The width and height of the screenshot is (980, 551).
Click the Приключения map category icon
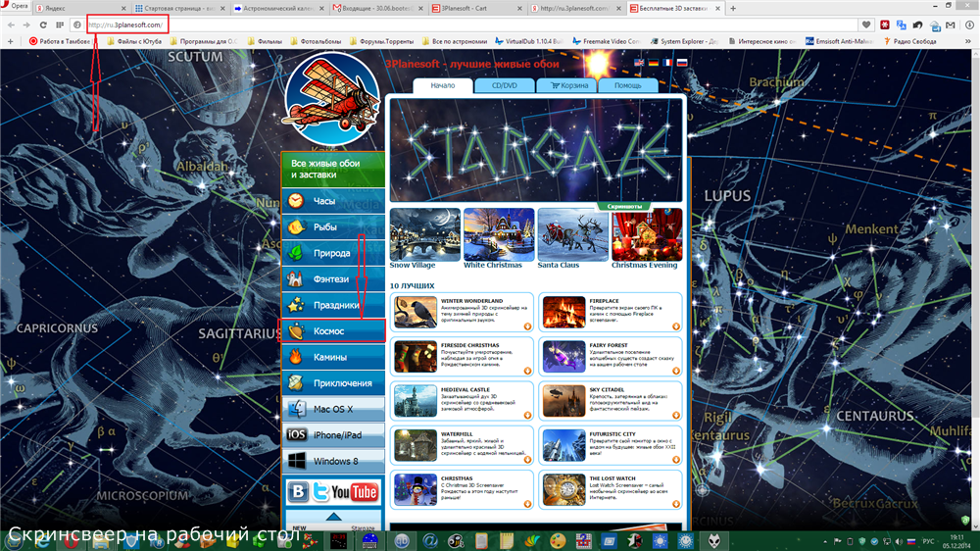coord(296,382)
